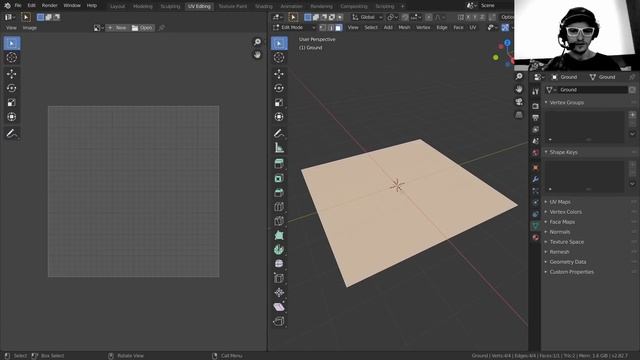Open the File menu
The width and height of the screenshot is (640, 360).
[18, 6]
